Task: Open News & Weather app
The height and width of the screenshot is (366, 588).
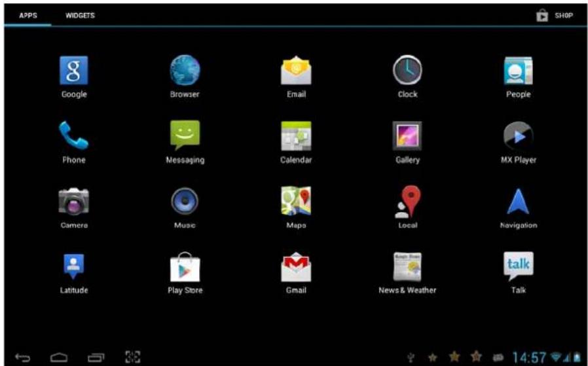Action: tap(407, 267)
